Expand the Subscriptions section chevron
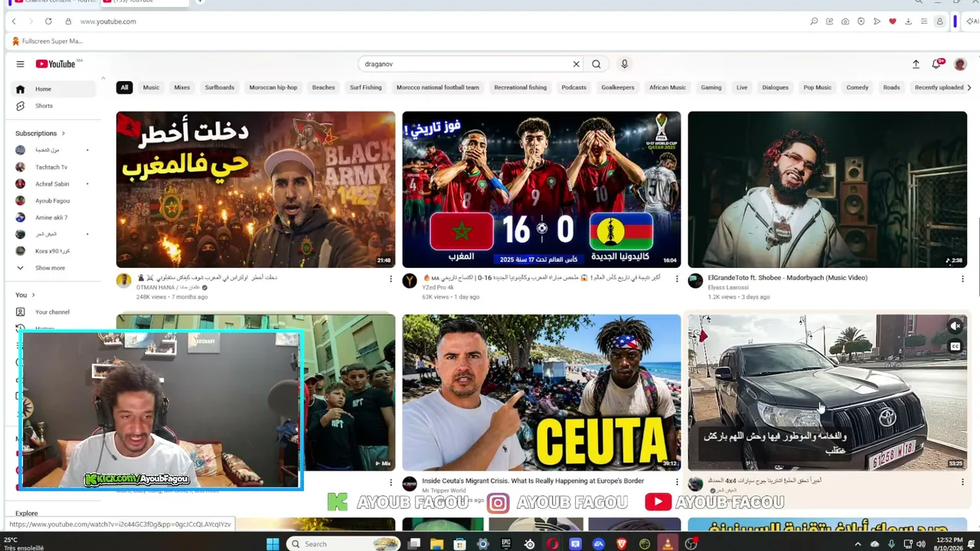 63,133
